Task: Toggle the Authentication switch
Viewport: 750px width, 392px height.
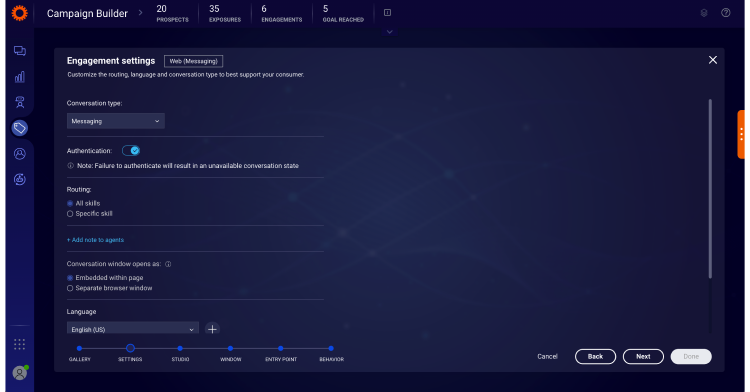Action: pyautogui.click(x=131, y=151)
